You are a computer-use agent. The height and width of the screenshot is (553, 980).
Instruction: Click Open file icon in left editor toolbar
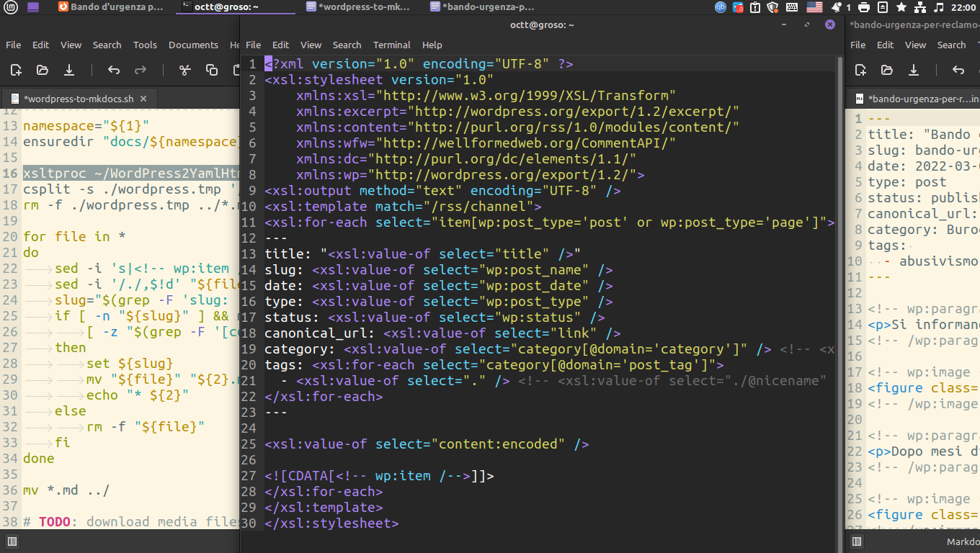43,70
